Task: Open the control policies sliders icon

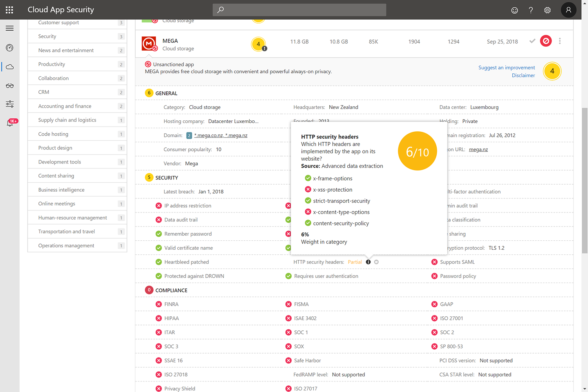Action: click(x=10, y=104)
